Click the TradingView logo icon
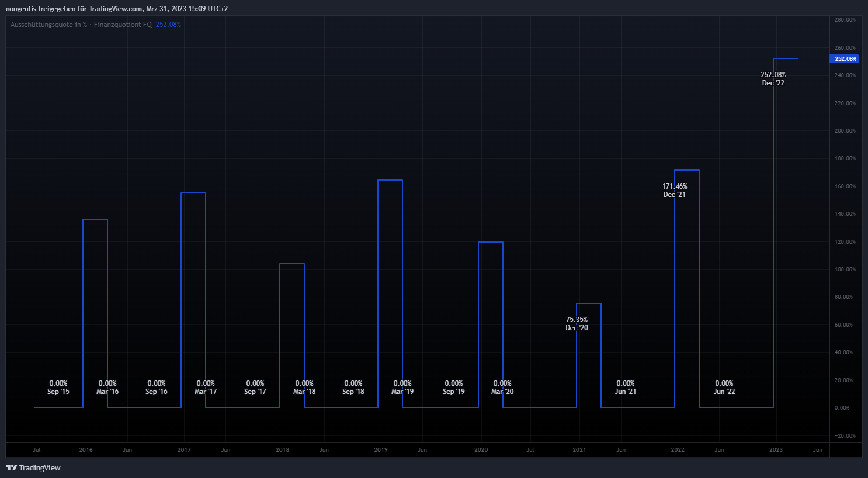Viewport: 868px width, 478px height. point(11,467)
